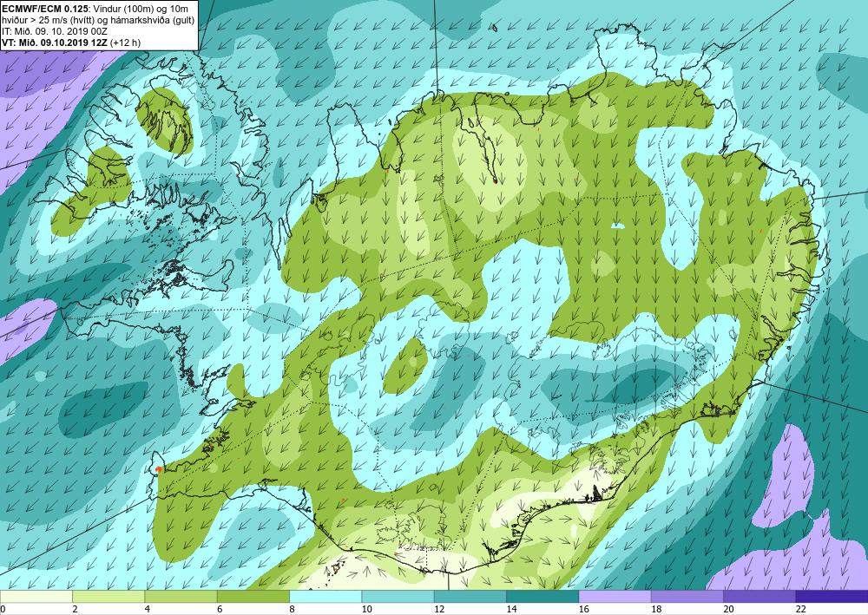Click the teal 12–14 m/s legend swatch
Image resolution: width=868 pixels, height=615 pixels.
[470, 596]
